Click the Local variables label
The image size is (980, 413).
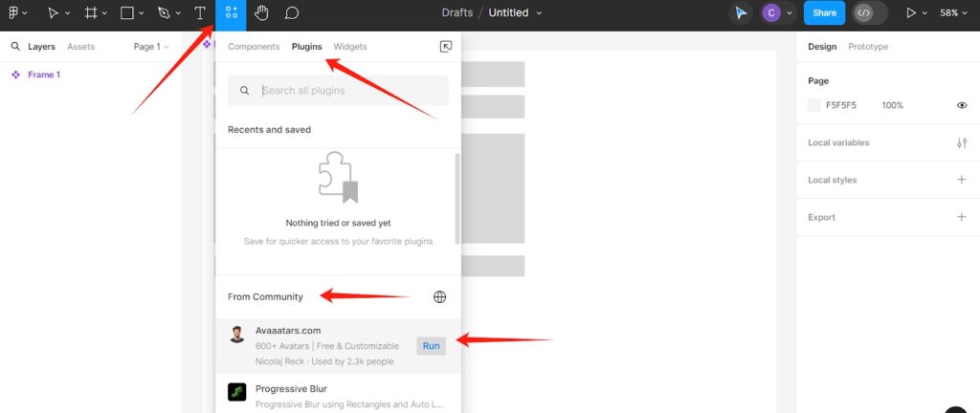(x=838, y=142)
